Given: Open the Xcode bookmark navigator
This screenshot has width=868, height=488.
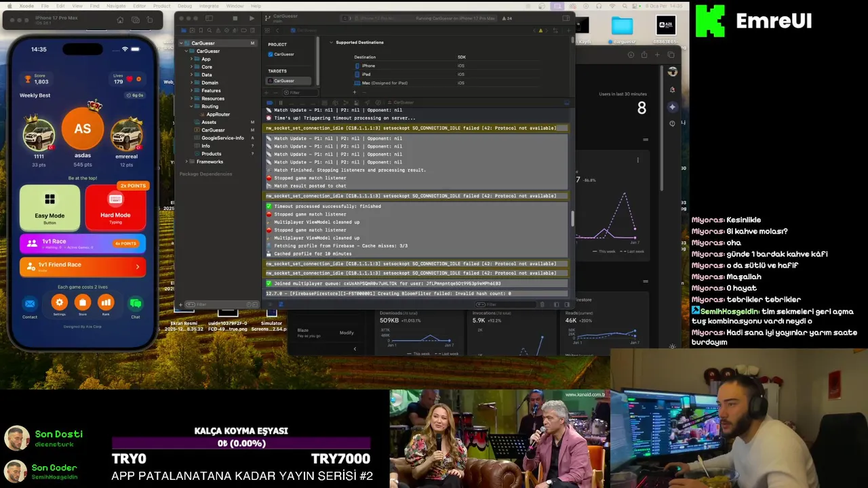Looking at the screenshot, I should click(x=201, y=30).
